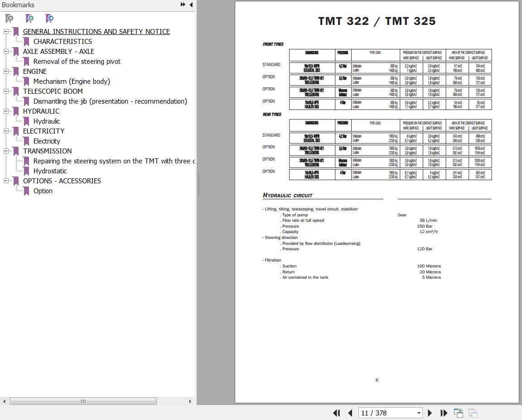522x420 pixels.
Task: Click the page number input field
Action: tap(387, 413)
